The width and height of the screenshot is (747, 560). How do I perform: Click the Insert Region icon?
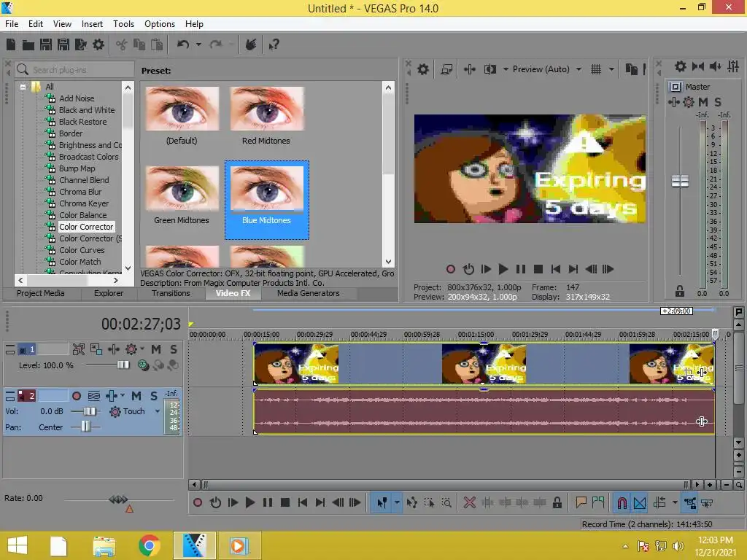click(598, 503)
